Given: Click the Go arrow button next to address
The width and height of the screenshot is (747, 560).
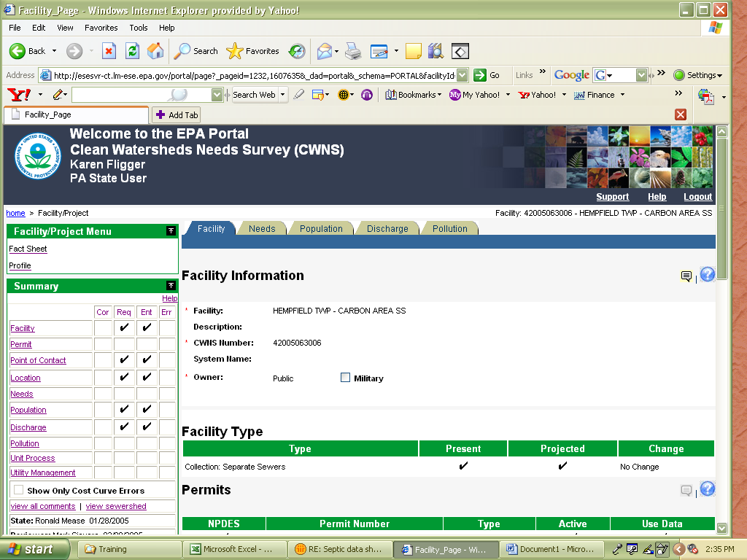Looking at the screenshot, I should tap(480, 75).
